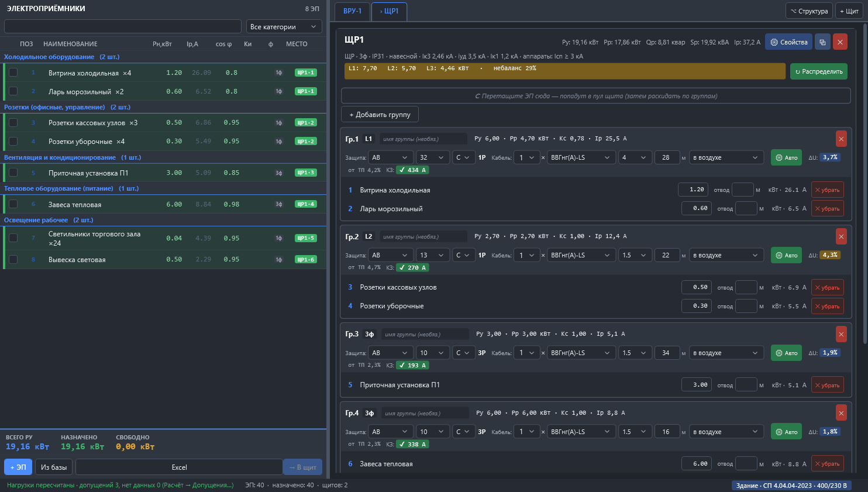868x492 pixels.
Task: Open Гр.3 cable type ВВГнг(А)-LS dropdown
Action: pos(581,353)
